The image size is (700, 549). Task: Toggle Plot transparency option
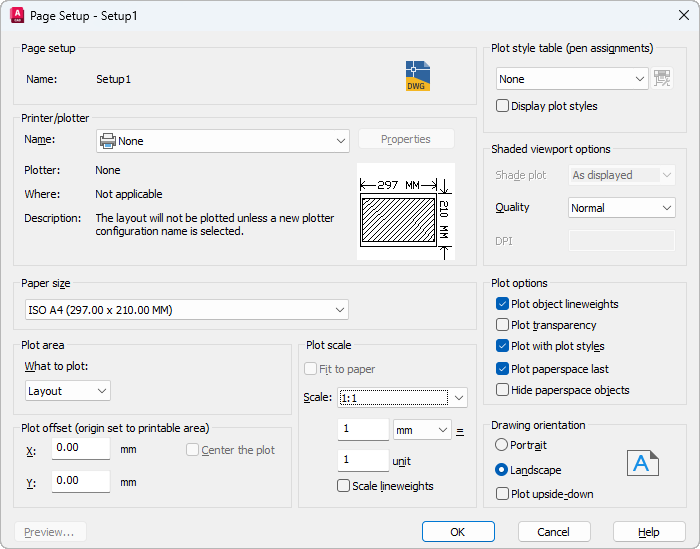[503, 325]
